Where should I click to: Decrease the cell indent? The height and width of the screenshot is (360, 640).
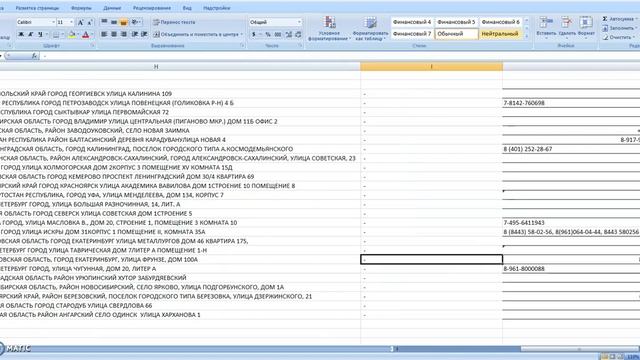134,35
